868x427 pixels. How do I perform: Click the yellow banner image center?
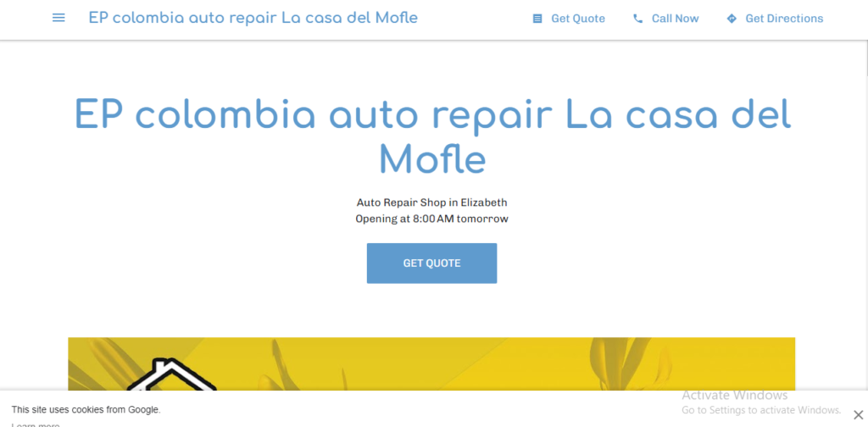431,364
